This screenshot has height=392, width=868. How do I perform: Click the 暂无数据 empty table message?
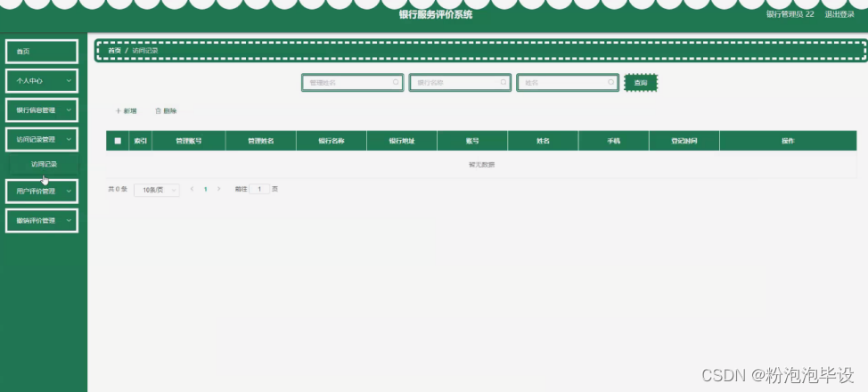481,165
